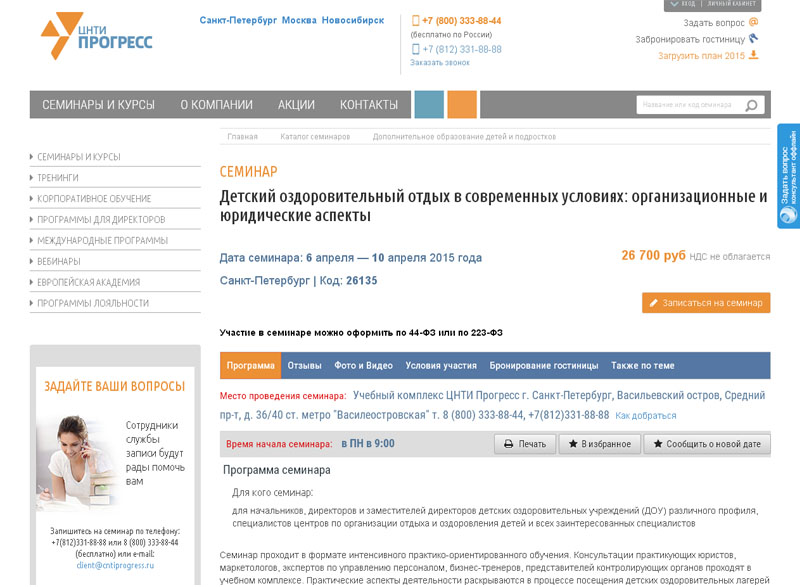
Task: Click the Задайте ваши вопросы heading
Action: 115,387
